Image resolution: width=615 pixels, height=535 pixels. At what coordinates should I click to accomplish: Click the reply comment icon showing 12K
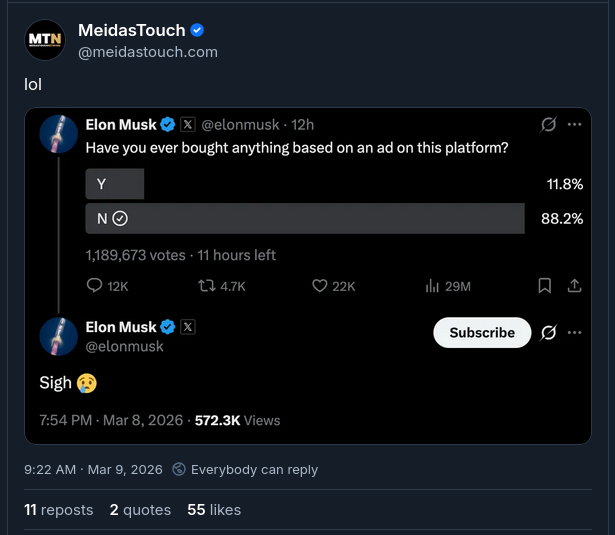[96, 286]
